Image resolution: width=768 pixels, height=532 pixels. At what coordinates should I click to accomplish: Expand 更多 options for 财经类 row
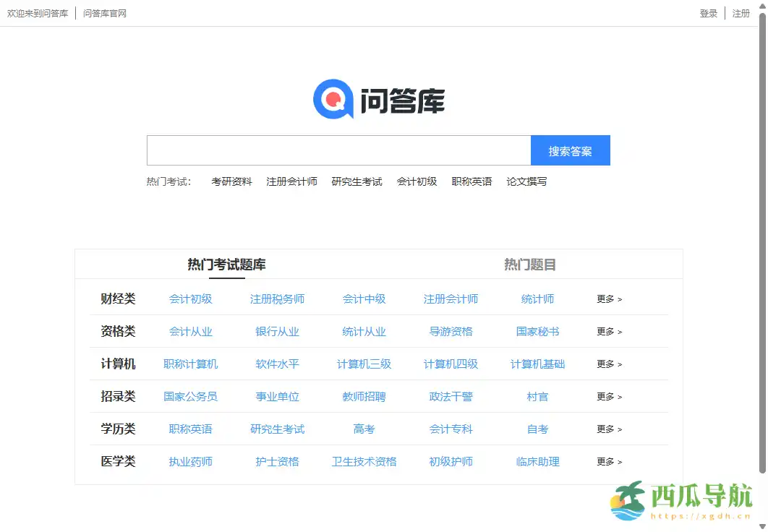pos(608,298)
